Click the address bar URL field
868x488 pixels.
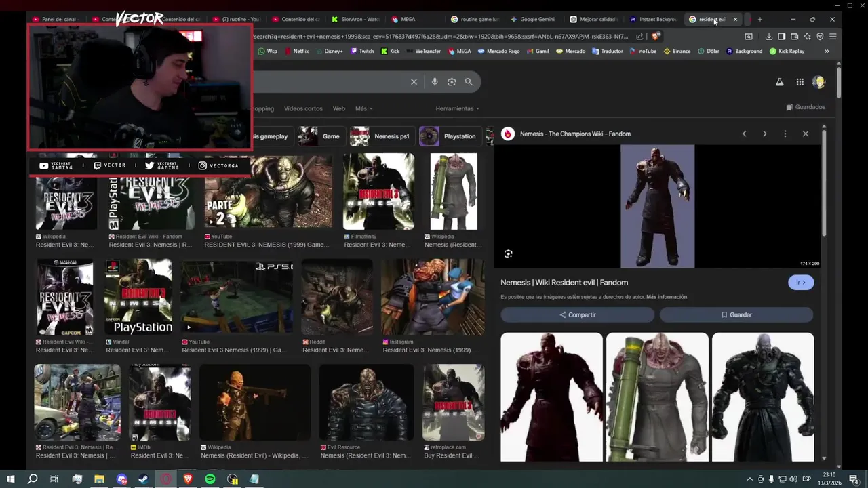(441, 37)
